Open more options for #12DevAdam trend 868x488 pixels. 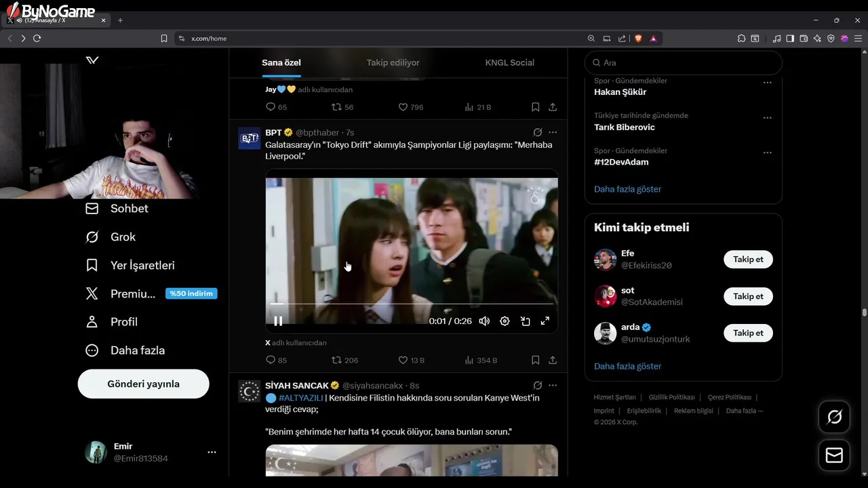point(768,152)
